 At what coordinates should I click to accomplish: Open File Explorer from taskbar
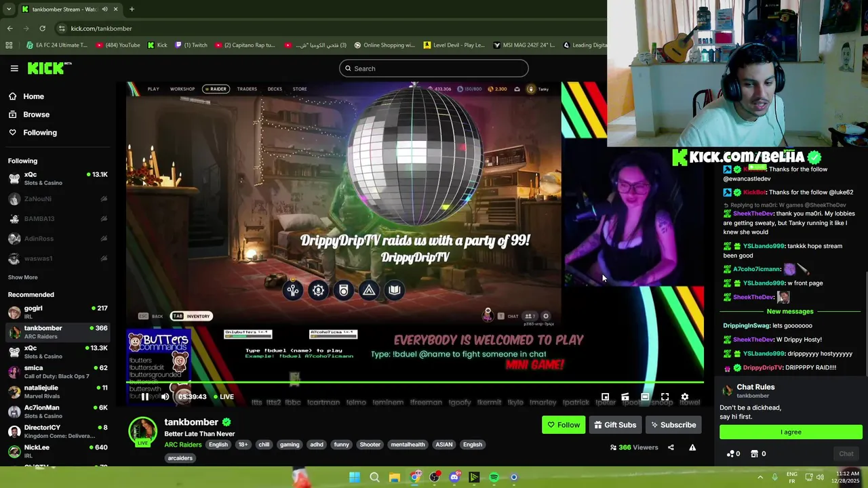point(394,477)
